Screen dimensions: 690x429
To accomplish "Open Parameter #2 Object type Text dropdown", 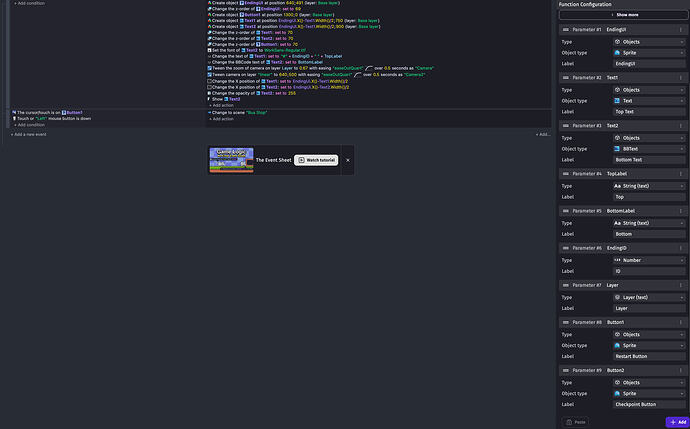I will point(649,101).
